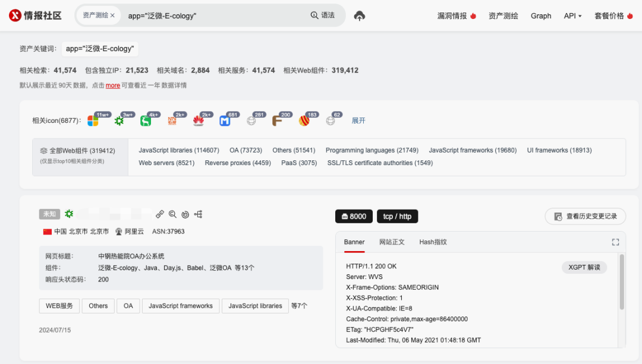
Task: Select the globe icon with 281 badge
Action: coord(251,121)
